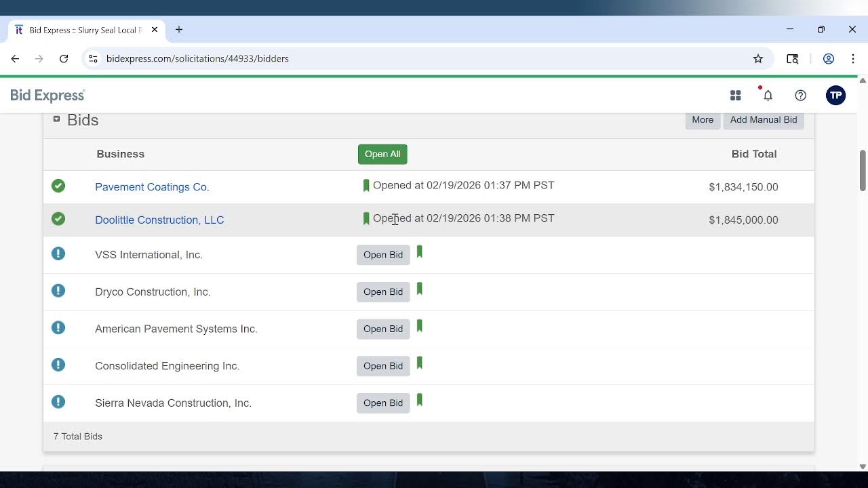Click the Doolittle 01:38 PM opened timestamp

click(464, 218)
